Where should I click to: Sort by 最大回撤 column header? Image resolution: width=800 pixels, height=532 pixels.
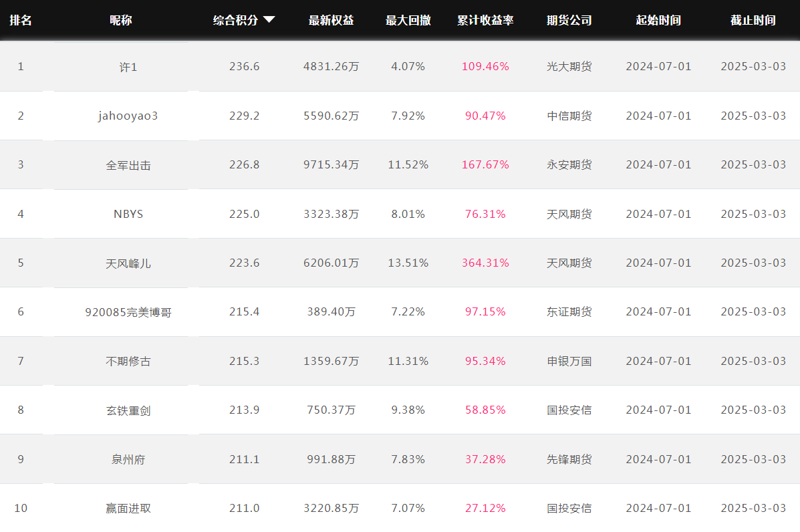[408, 20]
